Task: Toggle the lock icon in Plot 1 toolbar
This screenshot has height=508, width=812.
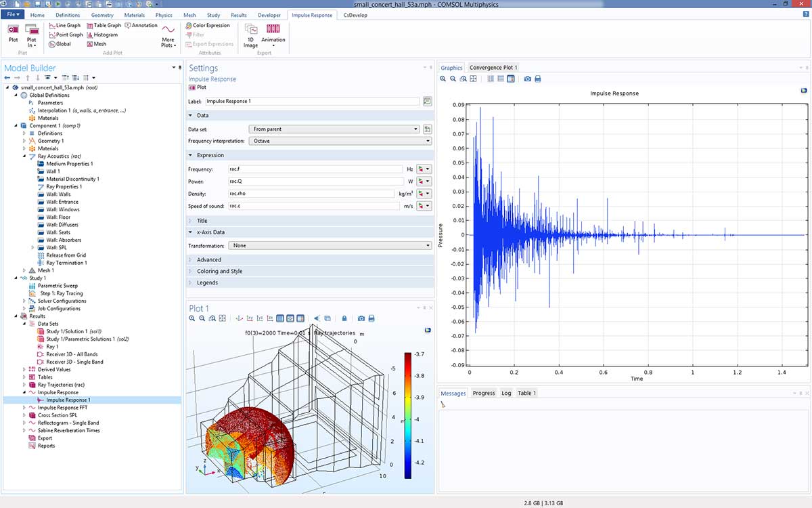Action: click(x=344, y=318)
